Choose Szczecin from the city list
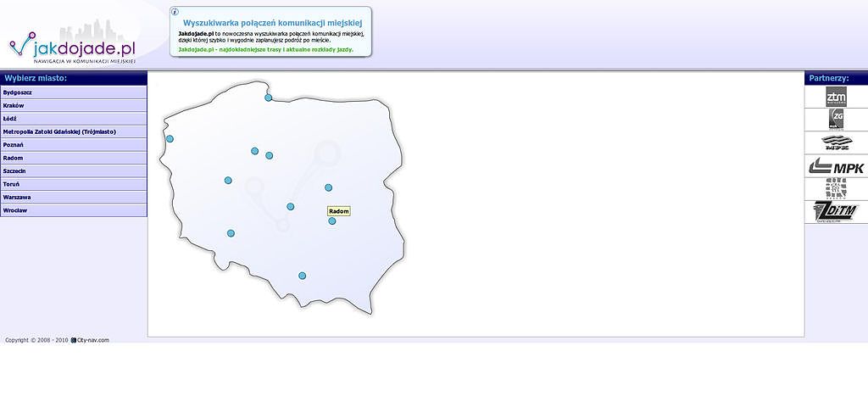The height and width of the screenshot is (413, 868). pos(74,171)
